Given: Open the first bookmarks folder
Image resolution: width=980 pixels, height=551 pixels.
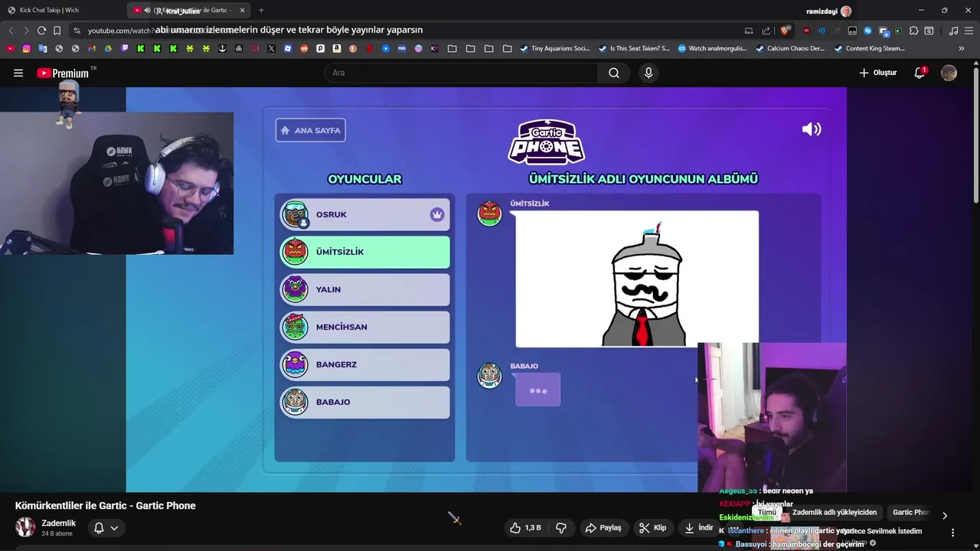Looking at the screenshot, I should (452, 48).
